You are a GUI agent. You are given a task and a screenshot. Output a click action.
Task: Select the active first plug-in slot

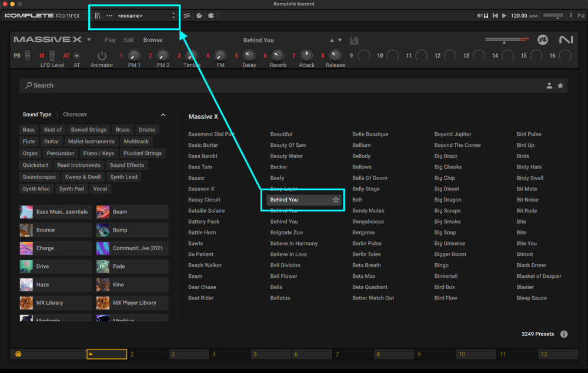pyautogui.click(x=106, y=354)
